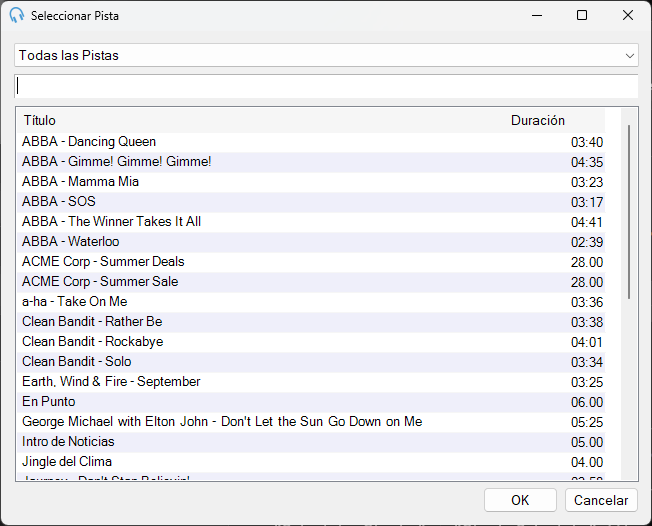
Task: Expand the track category chevron arrow
Action: 630,56
